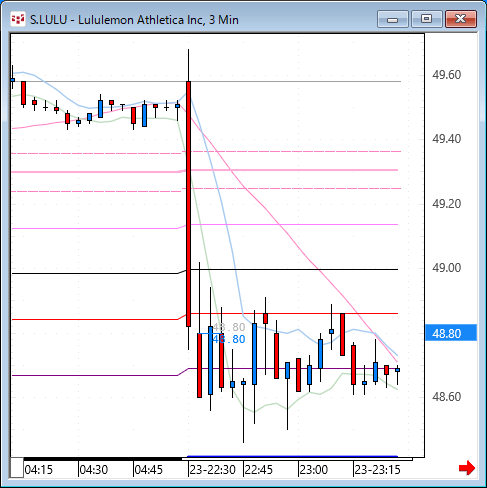This screenshot has height=488, width=487.
Task: Close the LULU chart window
Action: (461, 19)
